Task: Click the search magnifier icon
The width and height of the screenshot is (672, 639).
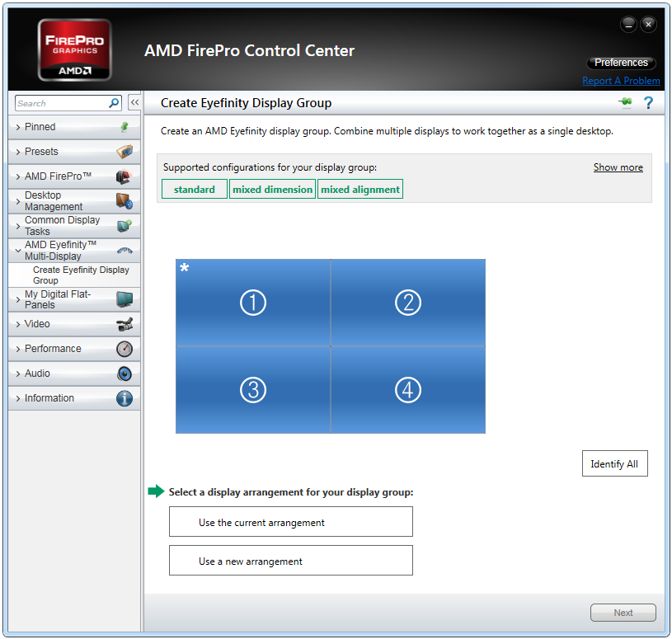Action: 114,103
